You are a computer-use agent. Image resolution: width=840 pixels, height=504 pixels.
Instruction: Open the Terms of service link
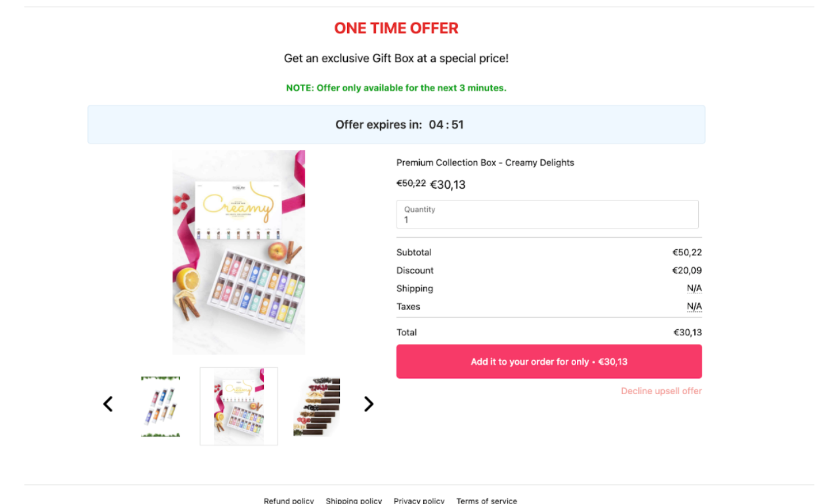click(487, 500)
